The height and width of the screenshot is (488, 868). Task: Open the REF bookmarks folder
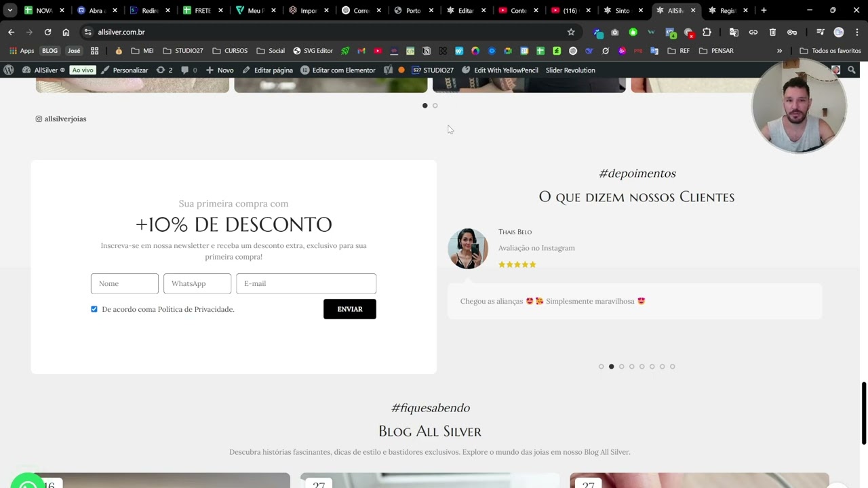coord(679,51)
